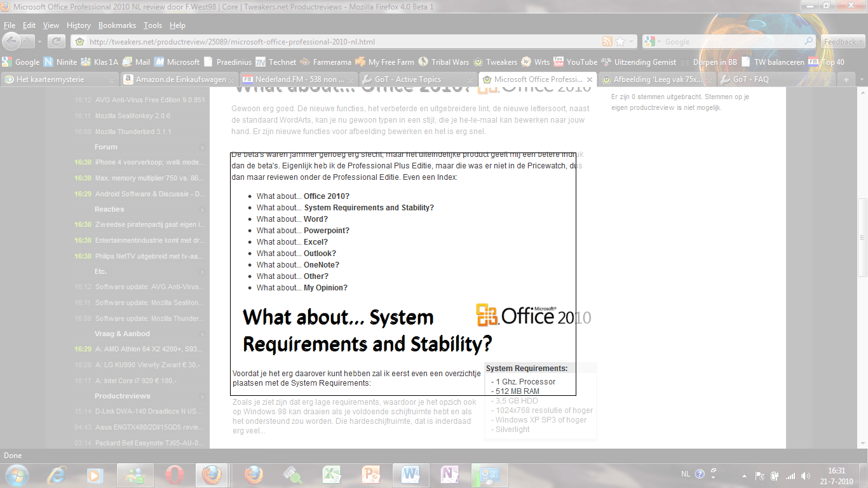Image resolution: width=868 pixels, height=488 pixels.
Task: Reload the page with the refresh button
Action: click(57, 42)
